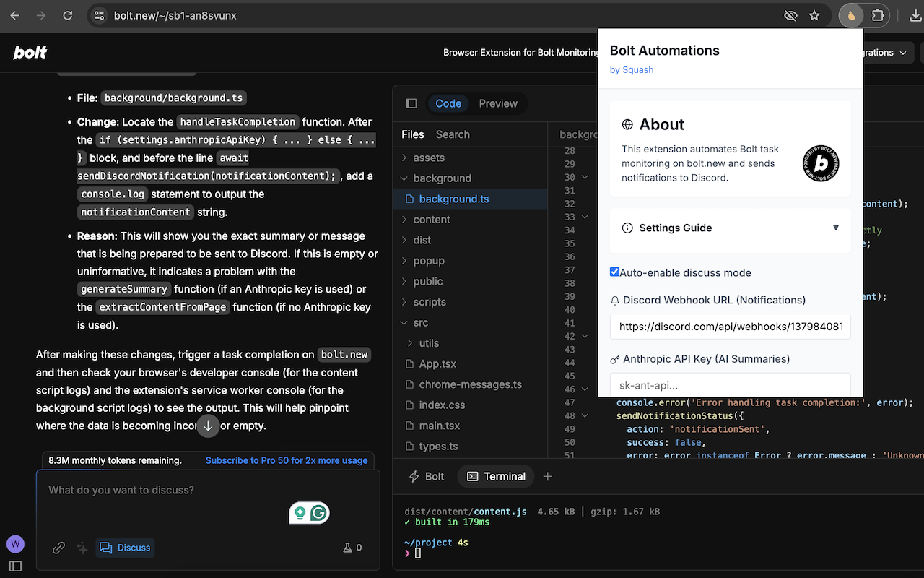Click '8.3M monthly tokens remaining.' text
The image size is (924, 578).
point(115,460)
